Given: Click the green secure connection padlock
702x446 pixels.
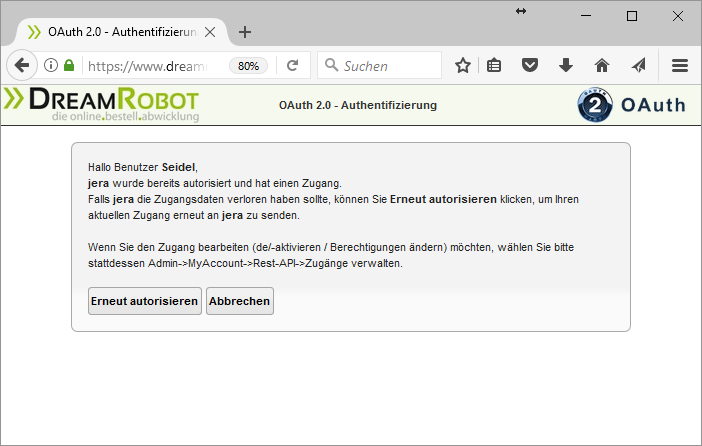Looking at the screenshot, I should coord(69,66).
